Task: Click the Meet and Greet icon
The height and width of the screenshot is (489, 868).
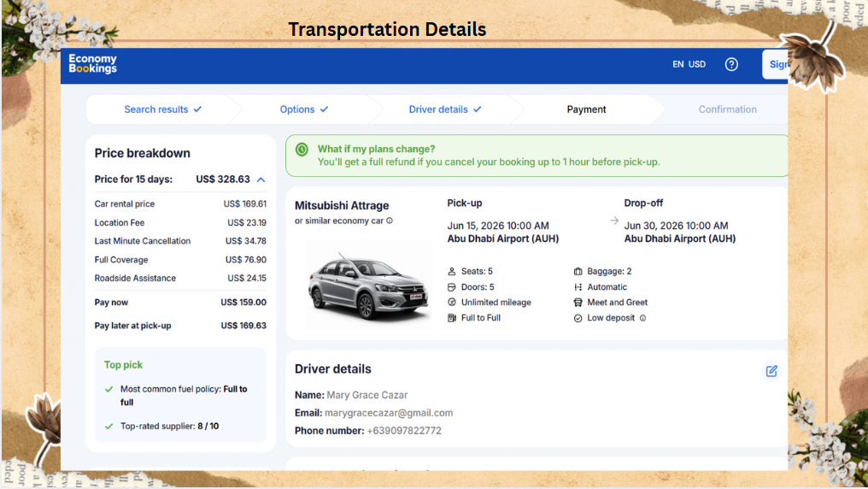Action: click(x=578, y=303)
